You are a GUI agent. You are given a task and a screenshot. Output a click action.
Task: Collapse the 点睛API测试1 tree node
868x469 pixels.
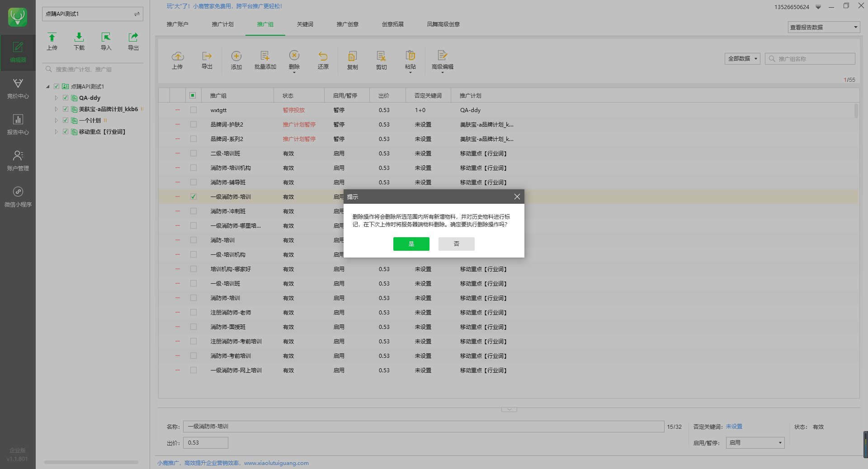(x=48, y=86)
